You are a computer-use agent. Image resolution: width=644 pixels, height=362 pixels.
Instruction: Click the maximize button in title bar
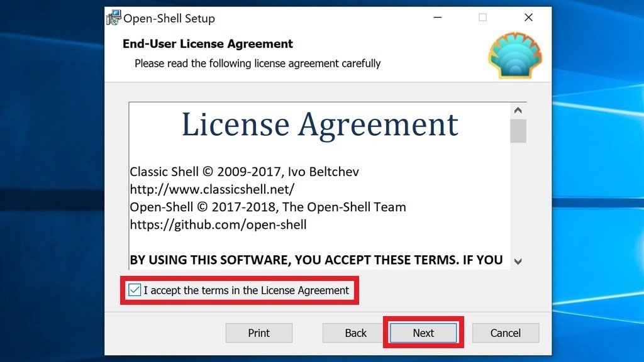tap(482, 18)
